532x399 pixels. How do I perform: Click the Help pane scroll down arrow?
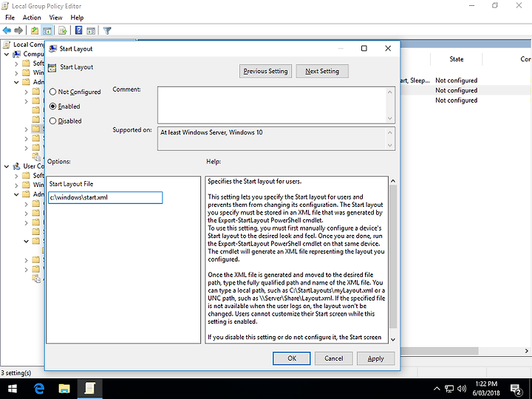pos(393,339)
